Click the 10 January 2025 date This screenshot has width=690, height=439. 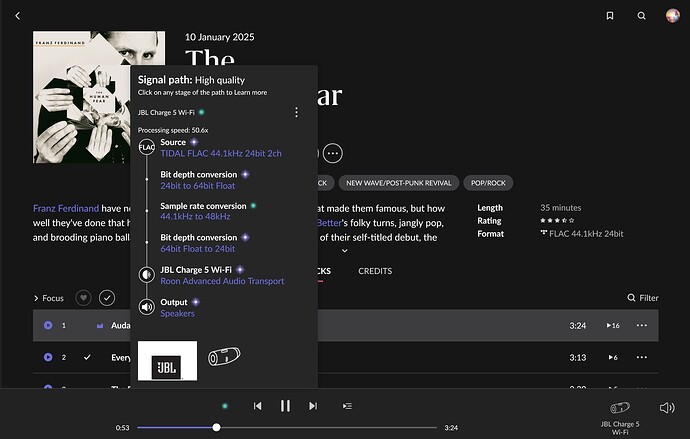click(x=220, y=37)
